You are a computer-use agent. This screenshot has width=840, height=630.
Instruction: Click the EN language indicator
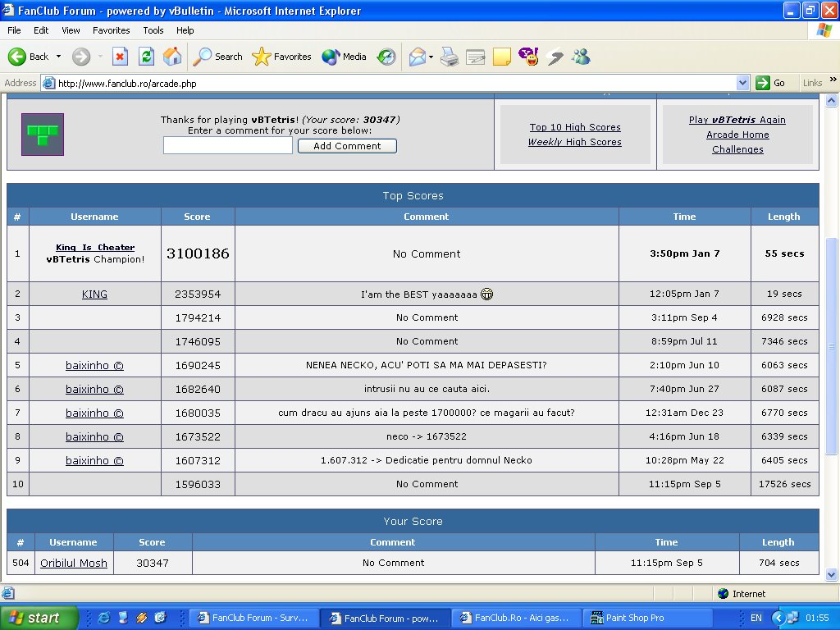click(x=756, y=618)
